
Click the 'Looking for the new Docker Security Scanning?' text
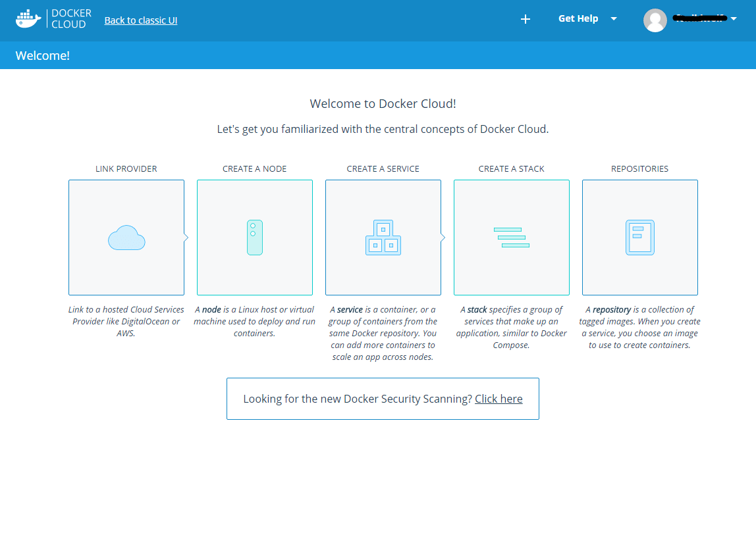click(x=358, y=399)
